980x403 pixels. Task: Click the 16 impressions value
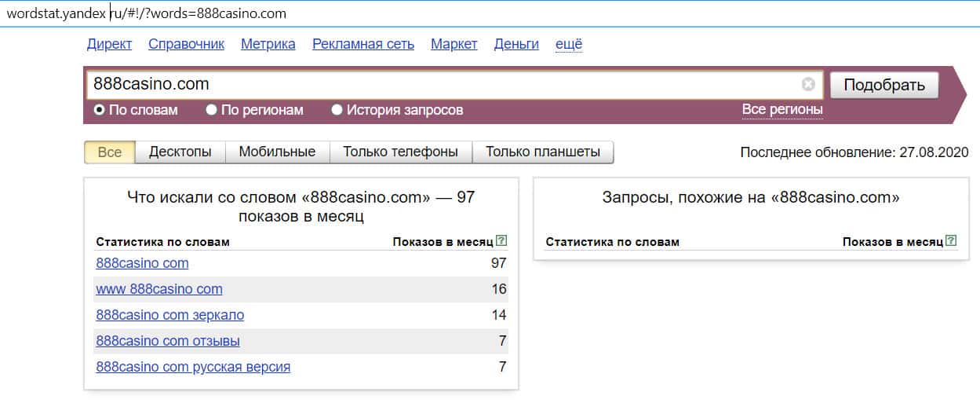tap(499, 289)
